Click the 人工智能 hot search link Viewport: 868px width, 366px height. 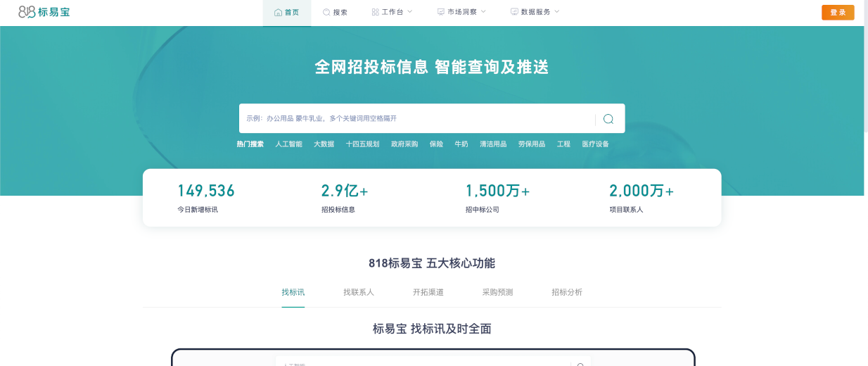pos(288,144)
